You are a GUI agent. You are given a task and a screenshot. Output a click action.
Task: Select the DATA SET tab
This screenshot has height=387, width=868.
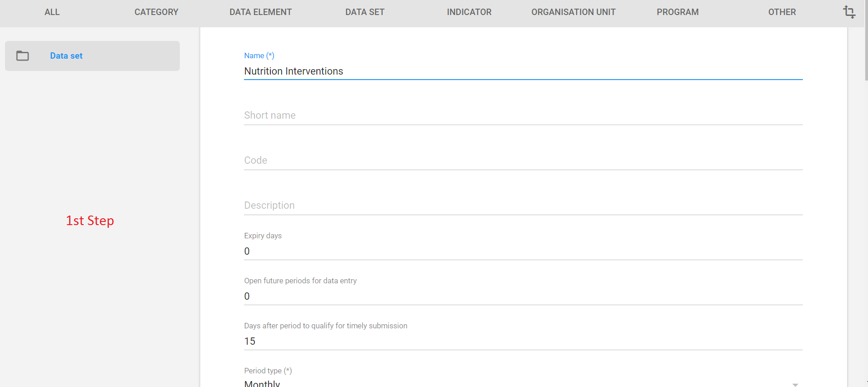click(365, 12)
